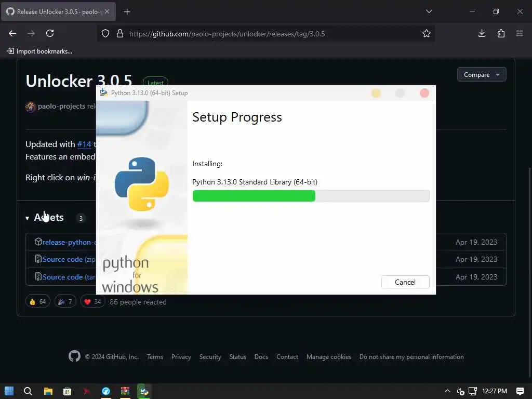
Task: Click the Latest release badge
Action: [155, 82]
